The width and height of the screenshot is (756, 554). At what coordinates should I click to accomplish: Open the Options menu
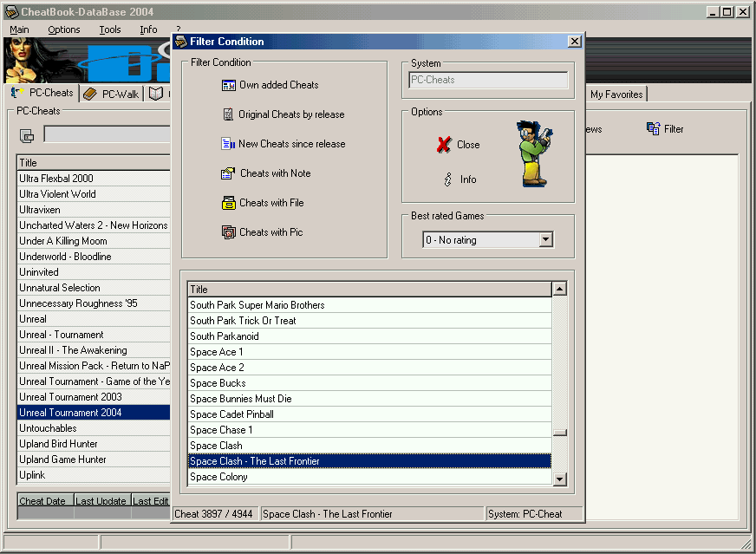coord(64,29)
